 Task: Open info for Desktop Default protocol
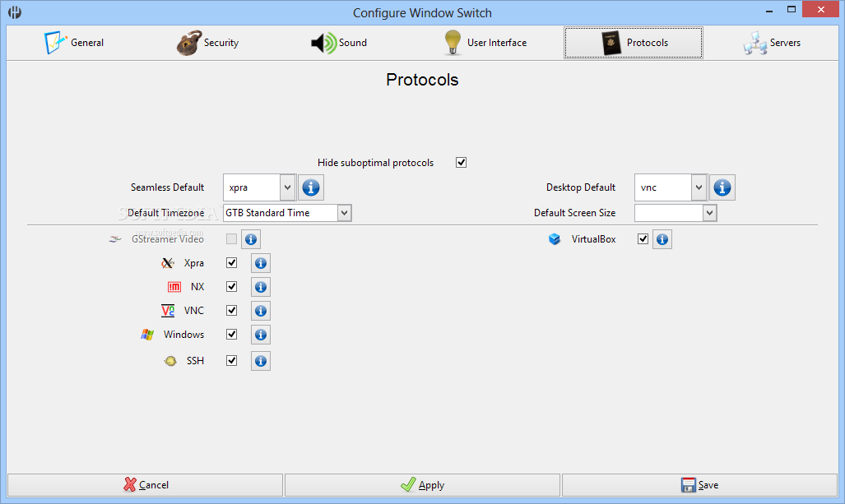point(722,187)
